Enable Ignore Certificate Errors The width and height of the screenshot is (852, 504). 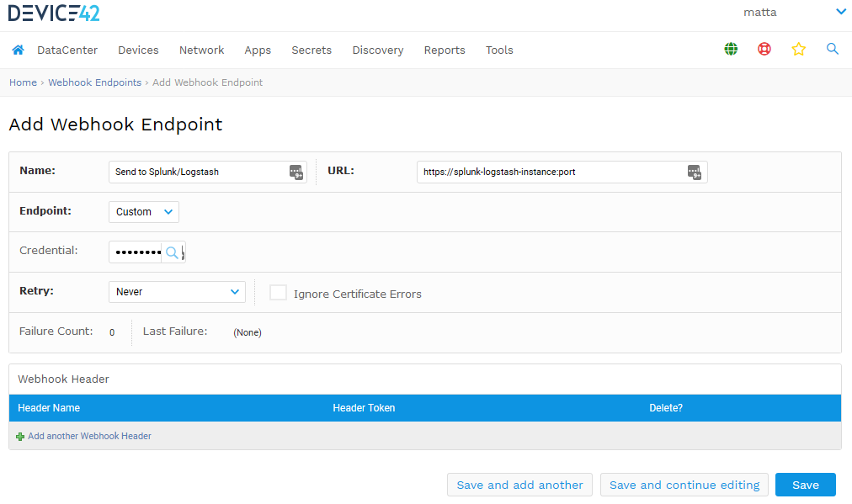coord(278,293)
